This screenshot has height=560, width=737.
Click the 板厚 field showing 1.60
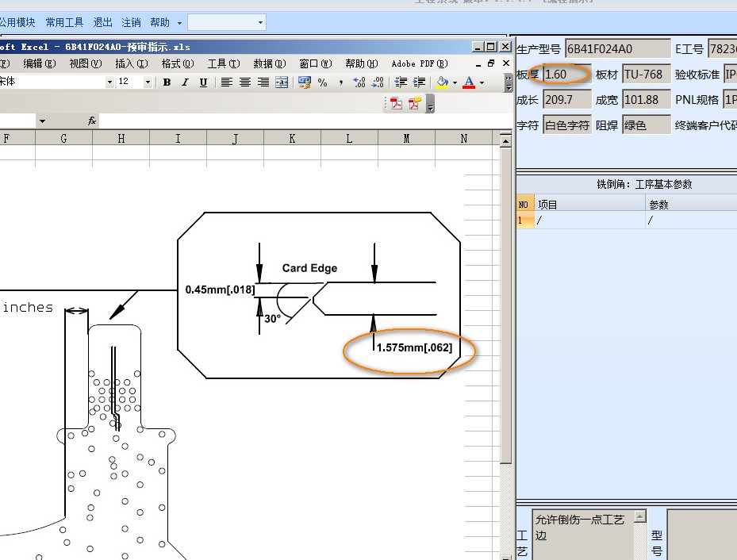pos(567,75)
